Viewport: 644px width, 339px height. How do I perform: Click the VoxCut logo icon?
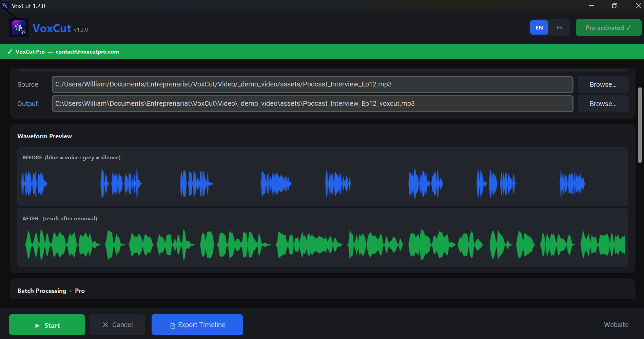click(19, 28)
